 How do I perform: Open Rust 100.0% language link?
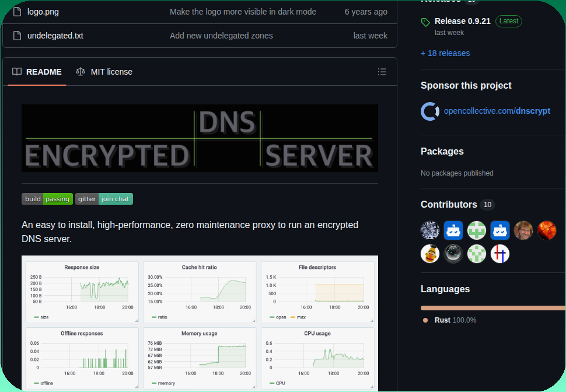455,320
